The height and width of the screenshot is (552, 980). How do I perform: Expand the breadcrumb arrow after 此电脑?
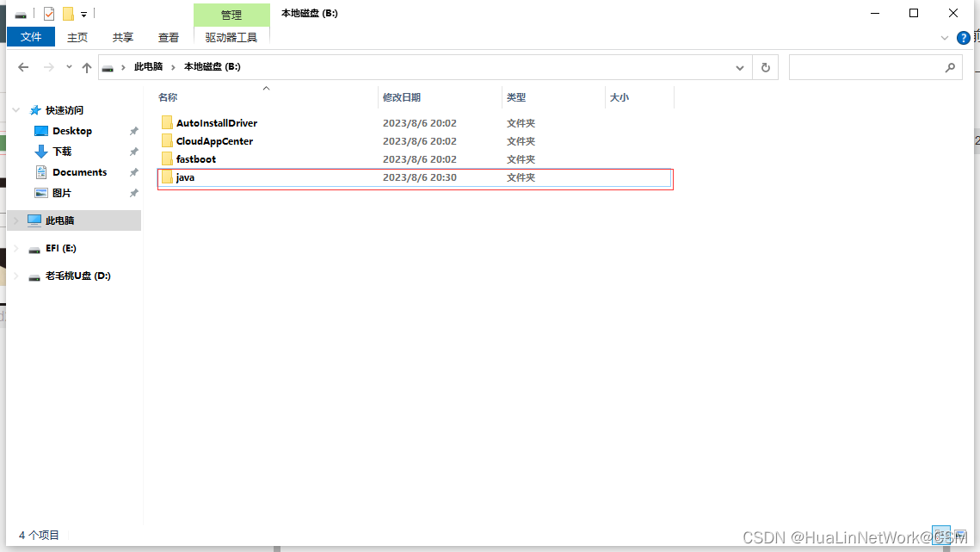click(x=173, y=67)
